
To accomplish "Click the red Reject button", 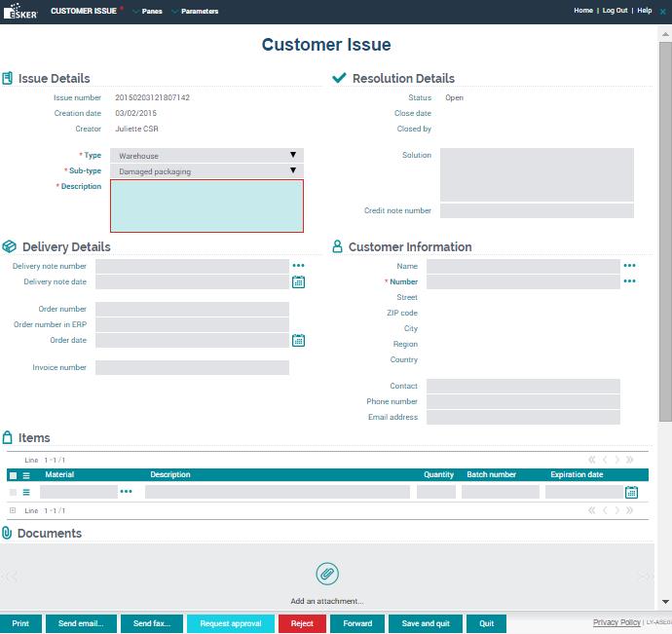I will (x=302, y=623).
